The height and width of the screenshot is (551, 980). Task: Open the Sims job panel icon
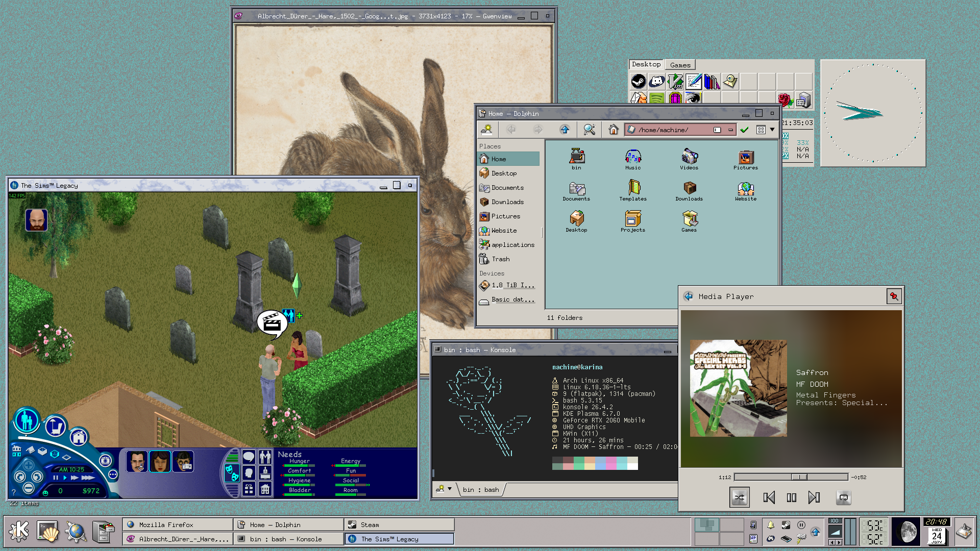click(265, 472)
